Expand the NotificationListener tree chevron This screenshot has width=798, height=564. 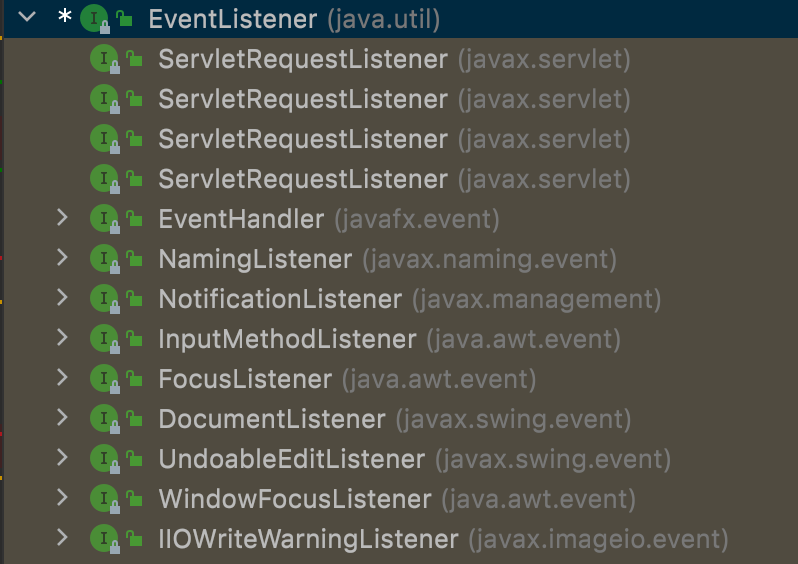point(62,298)
